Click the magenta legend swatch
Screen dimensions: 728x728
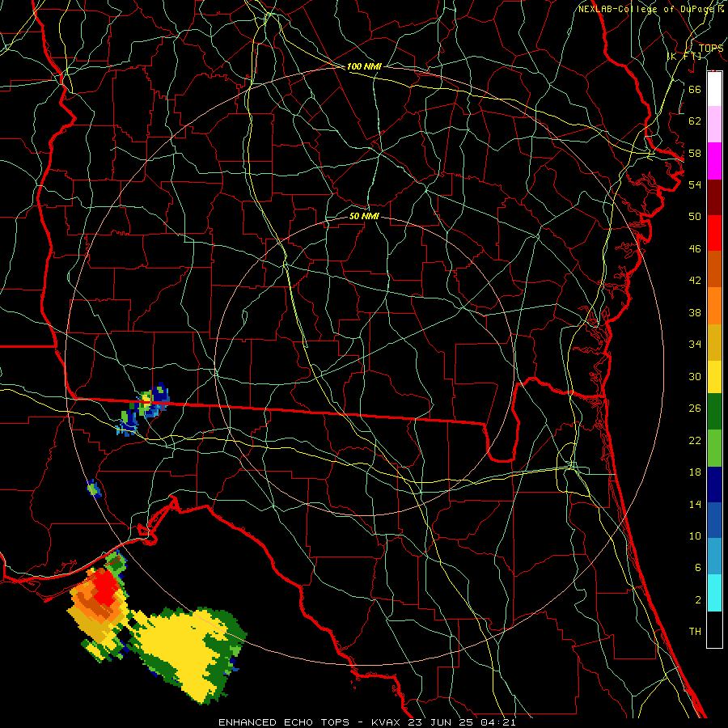[x=714, y=161]
